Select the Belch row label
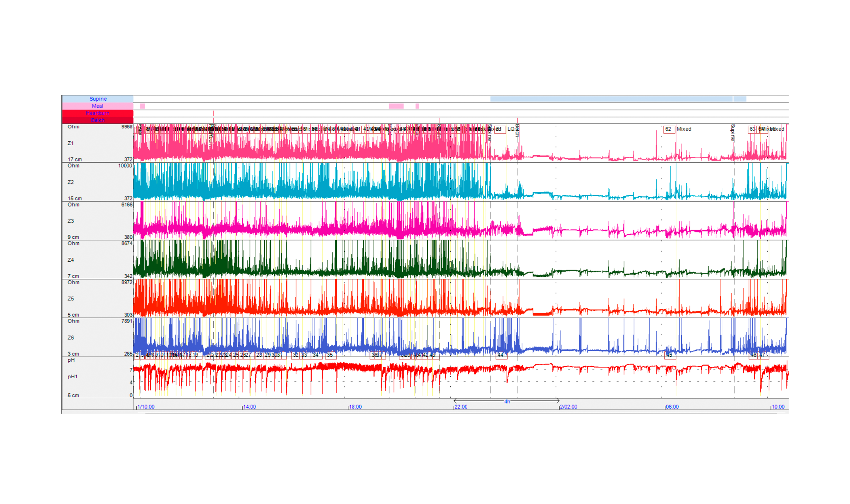Viewport: 850px width, 504px height. pyautogui.click(x=98, y=120)
